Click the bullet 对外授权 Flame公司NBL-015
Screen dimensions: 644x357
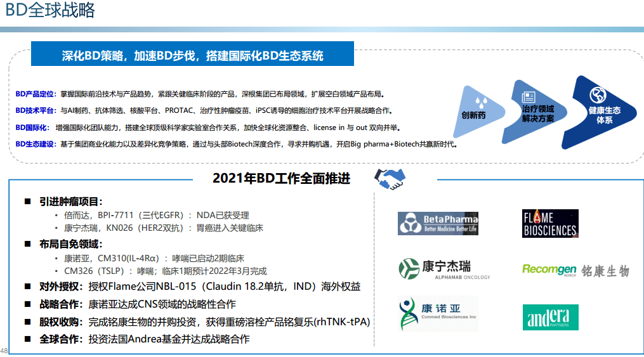click(200, 287)
